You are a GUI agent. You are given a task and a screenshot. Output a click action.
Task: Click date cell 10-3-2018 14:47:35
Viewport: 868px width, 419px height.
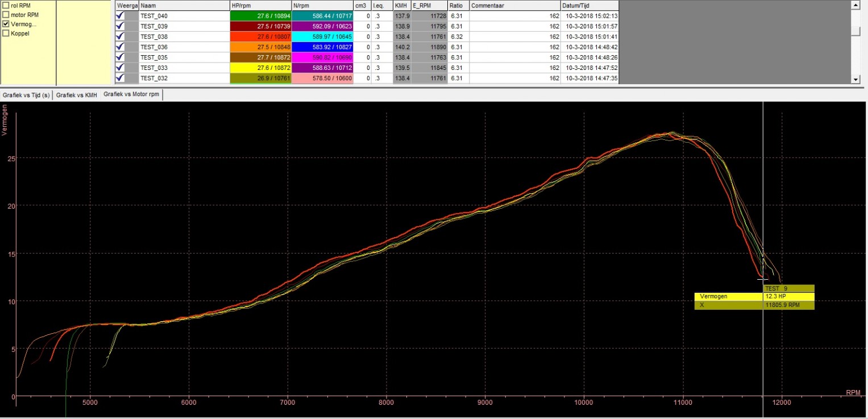click(589, 78)
